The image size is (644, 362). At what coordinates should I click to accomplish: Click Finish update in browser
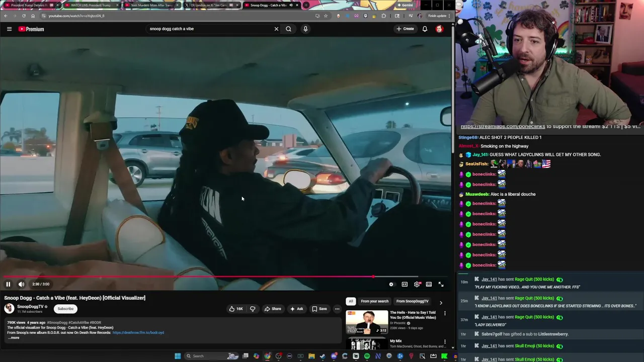437,16
